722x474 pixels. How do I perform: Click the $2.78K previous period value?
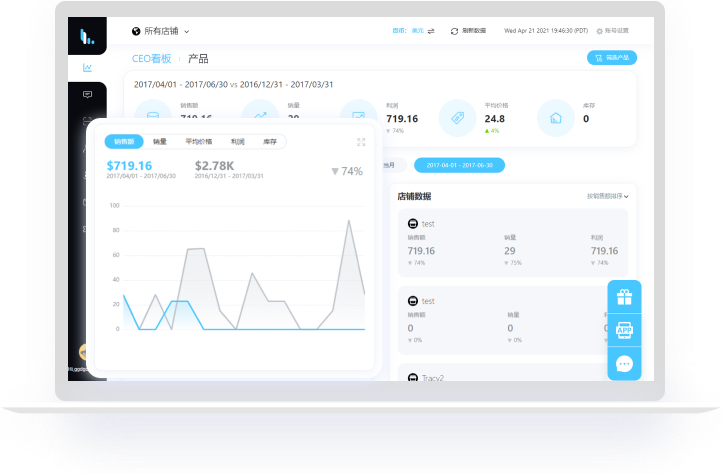click(x=214, y=166)
